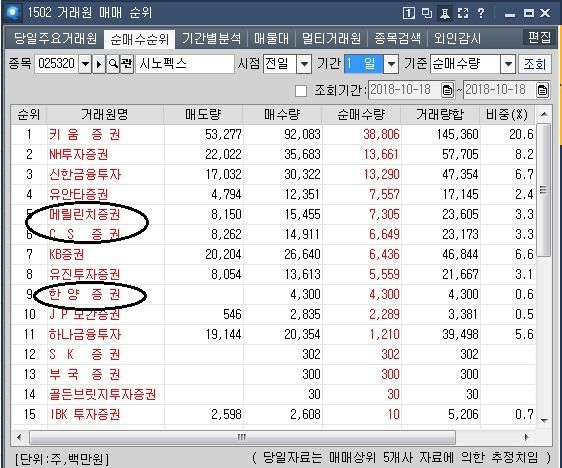The width and height of the screenshot is (562, 468).
Task: Click net buy value 38,806
Action: pos(381,135)
